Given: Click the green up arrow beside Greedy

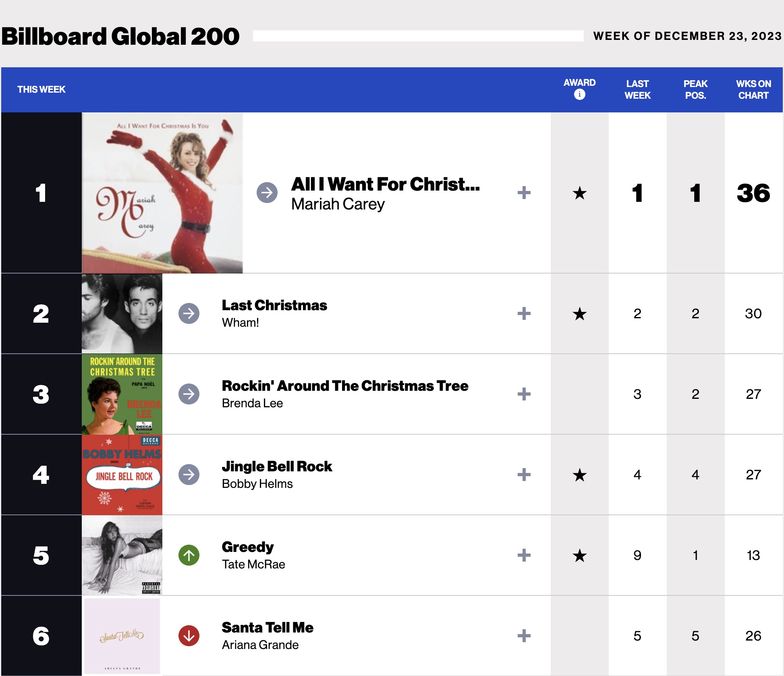Looking at the screenshot, I should tap(189, 555).
